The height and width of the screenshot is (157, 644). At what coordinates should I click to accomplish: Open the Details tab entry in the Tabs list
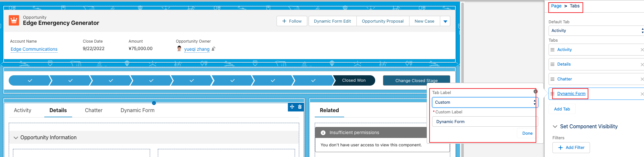(564, 64)
